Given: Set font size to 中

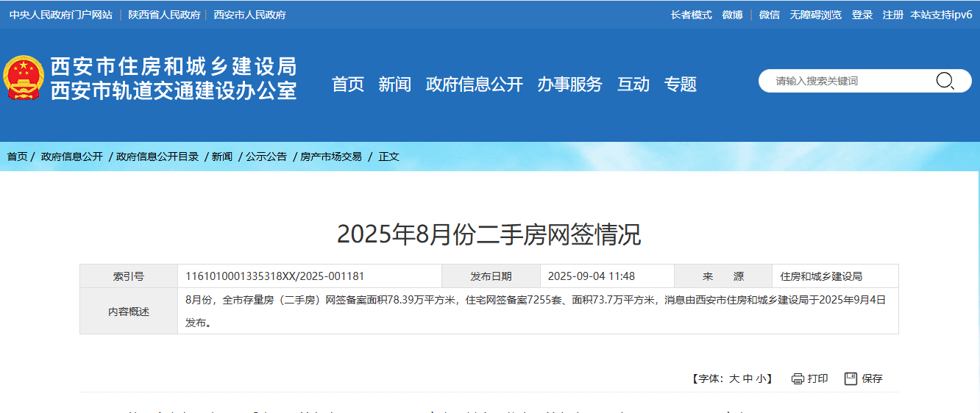Looking at the screenshot, I should pos(748,379).
